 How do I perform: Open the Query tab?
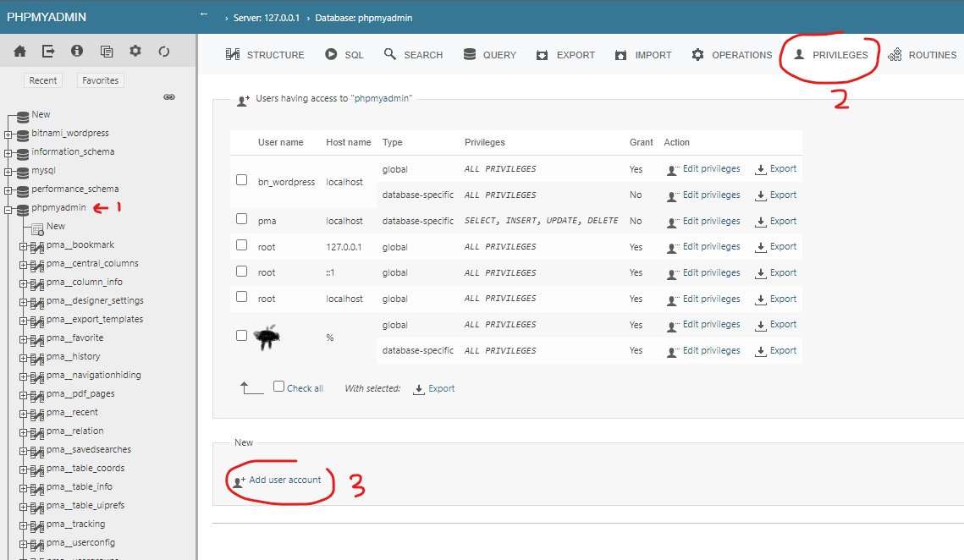(489, 55)
